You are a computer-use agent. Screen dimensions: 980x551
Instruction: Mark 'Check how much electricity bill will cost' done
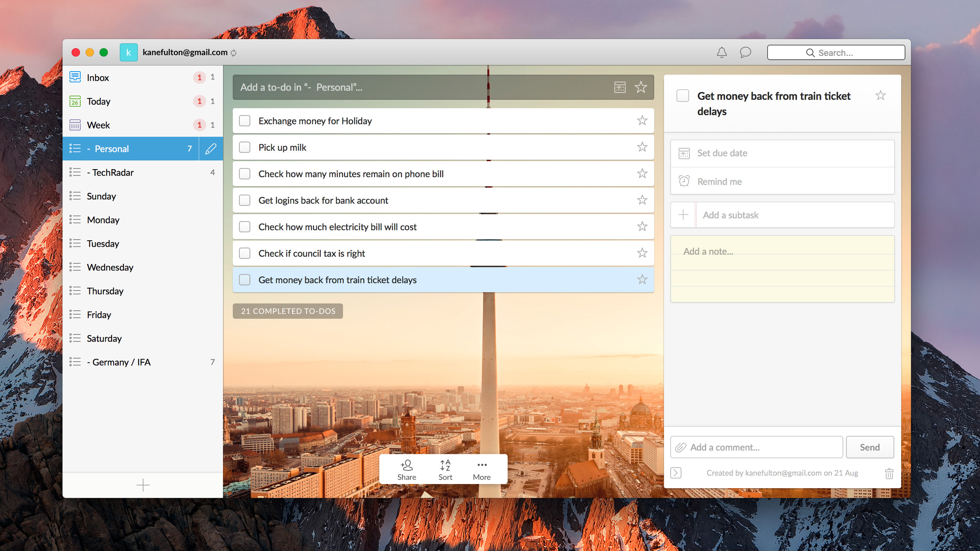(x=245, y=227)
